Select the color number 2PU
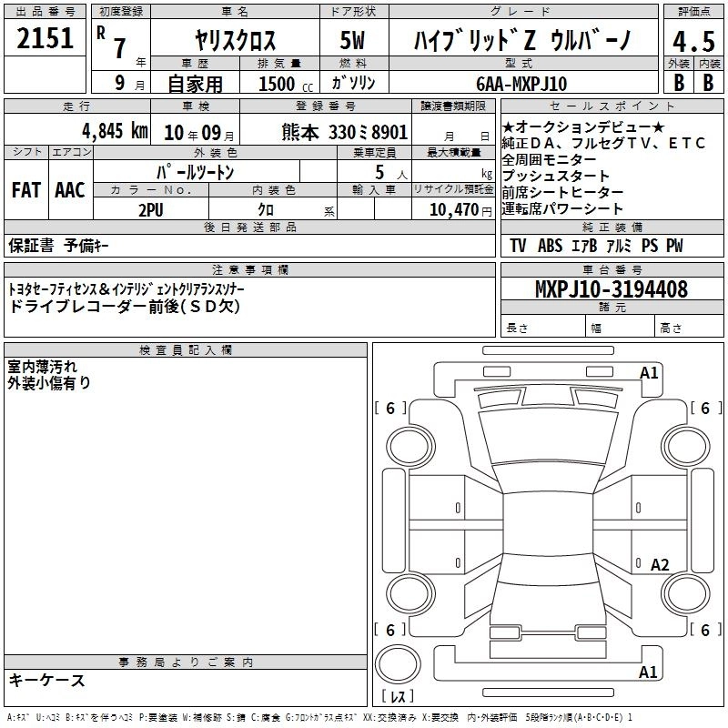 (150, 209)
